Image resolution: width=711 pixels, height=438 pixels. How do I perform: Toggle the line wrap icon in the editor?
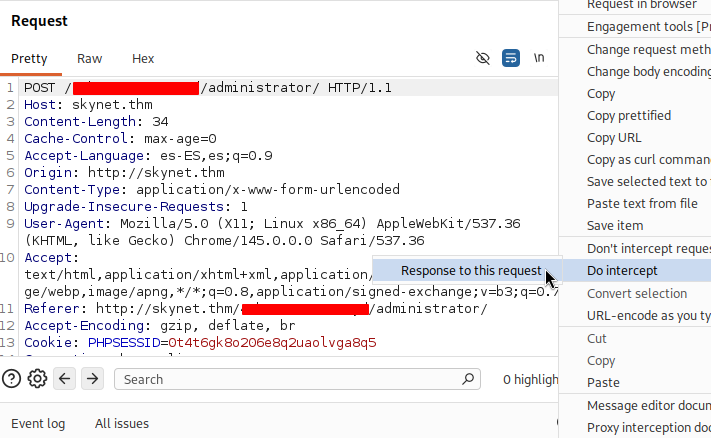[x=511, y=58]
